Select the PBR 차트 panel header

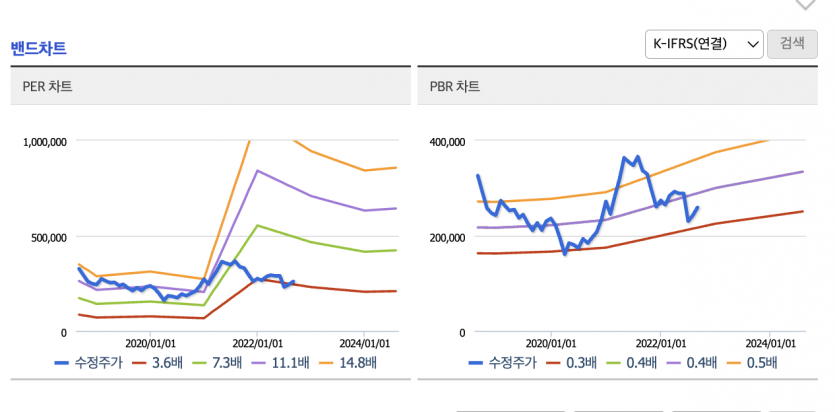coord(617,86)
